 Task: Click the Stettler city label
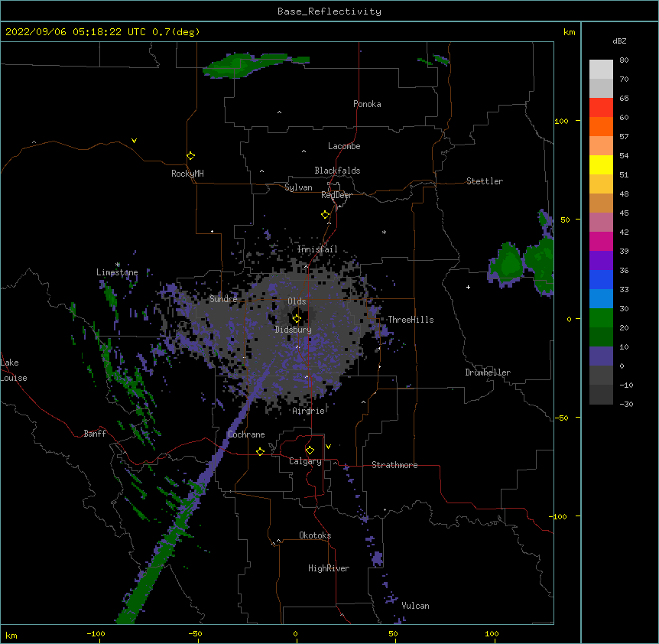tap(485, 181)
